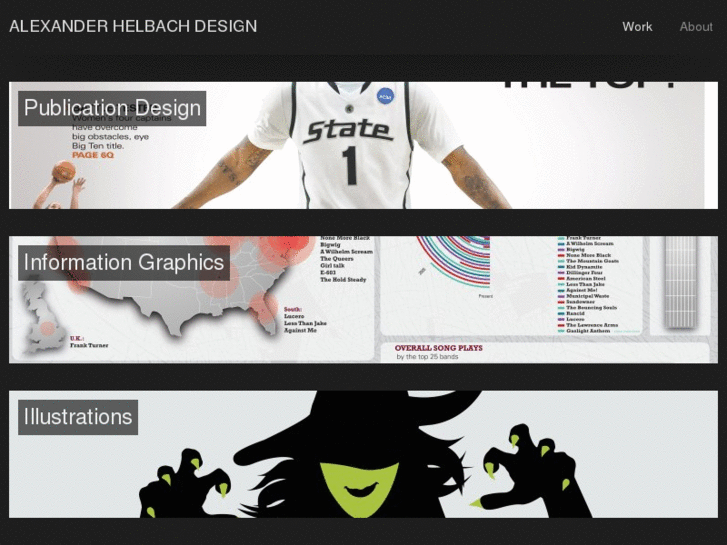Open the Information Graphics label
This screenshot has width=727, height=545.
click(124, 263)
